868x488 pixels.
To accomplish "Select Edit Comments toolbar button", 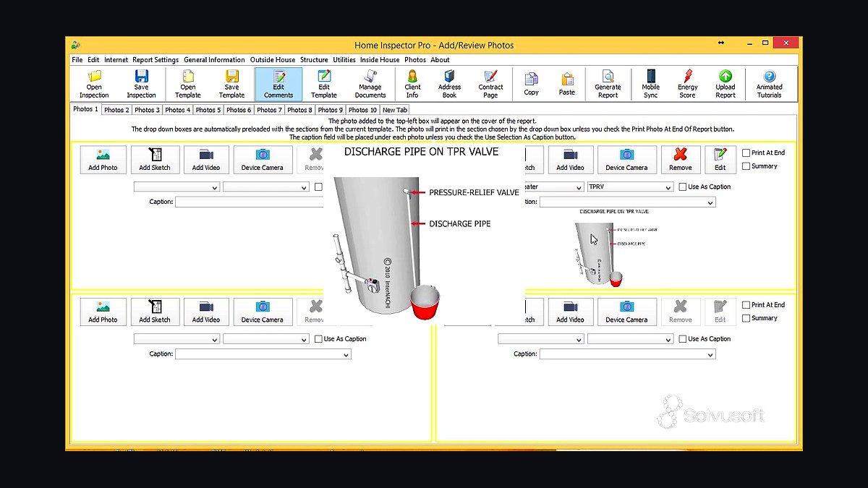I will pos(278,84).
